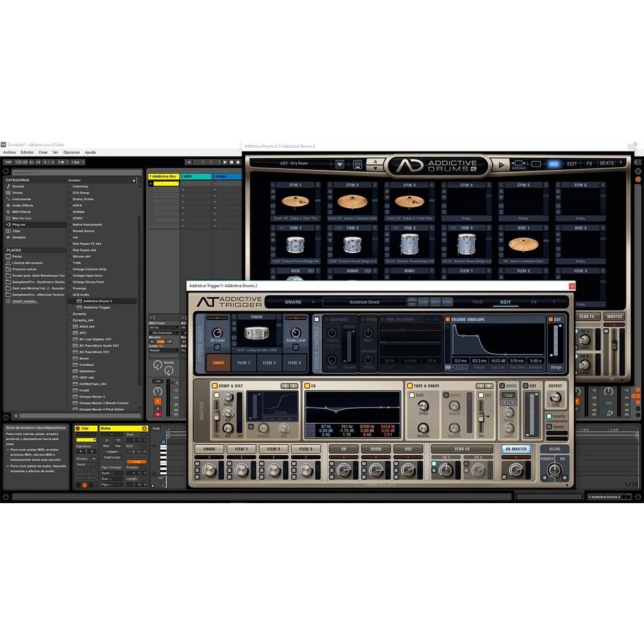
Task: Expand the Native Instruments folder
Action: point(70,225)
